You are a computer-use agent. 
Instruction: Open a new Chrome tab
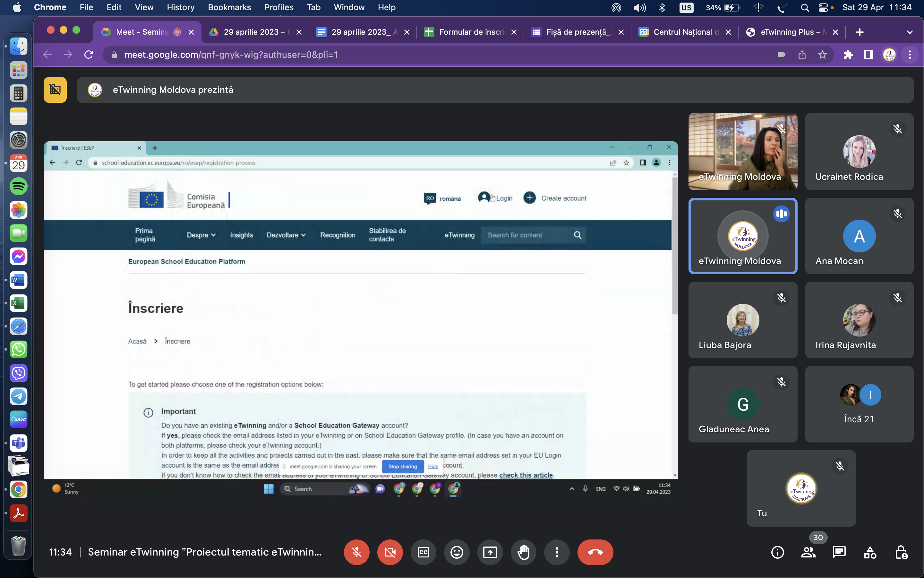tap(860, 32)
